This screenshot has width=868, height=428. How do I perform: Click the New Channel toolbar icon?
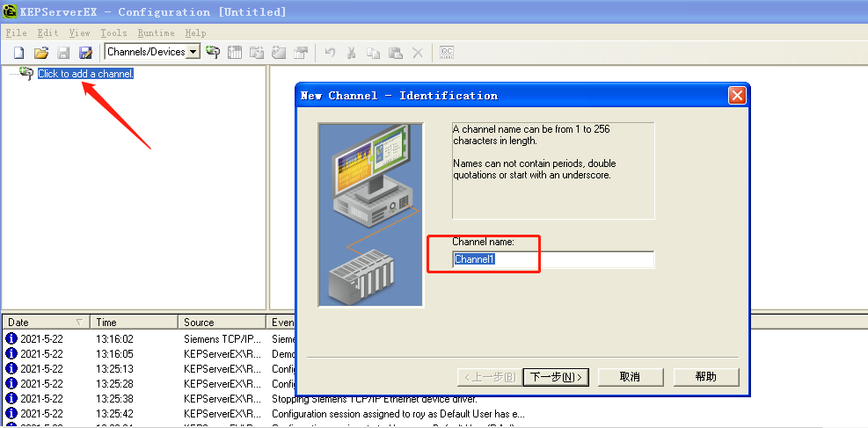coord(213,52)
